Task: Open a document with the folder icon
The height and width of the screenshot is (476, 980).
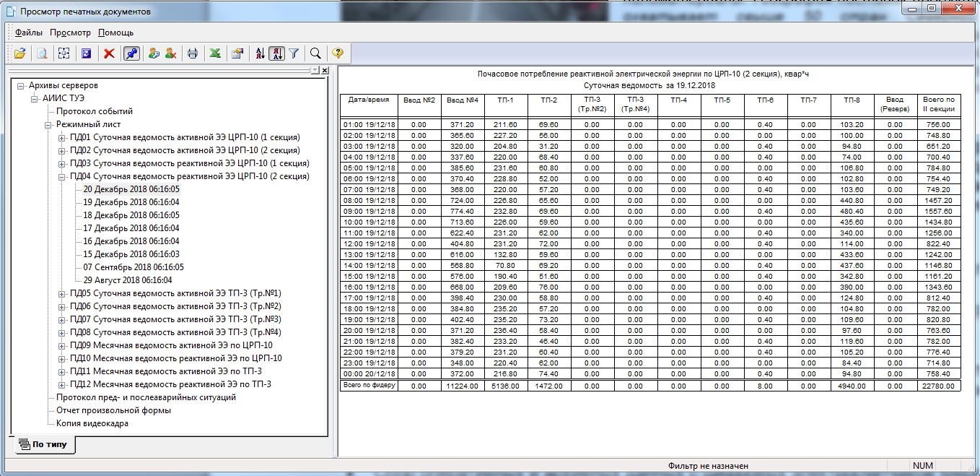Action: click(19, 53)
